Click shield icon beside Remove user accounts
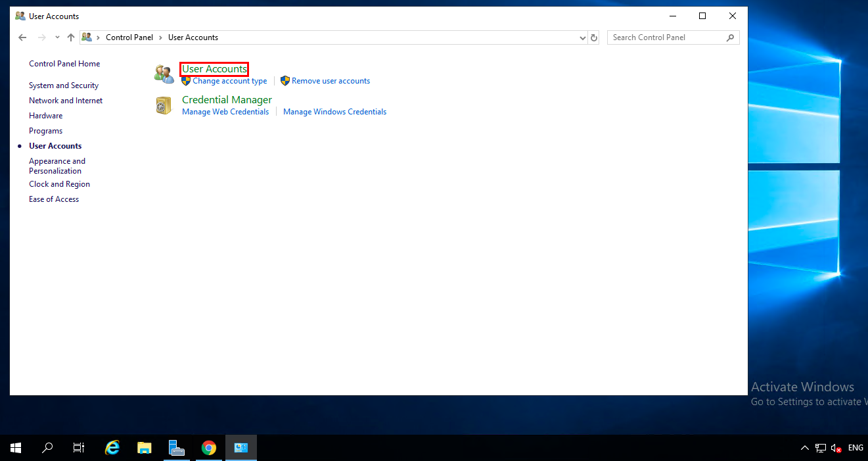This screenshot has width=868, height=461. point(285,81)
